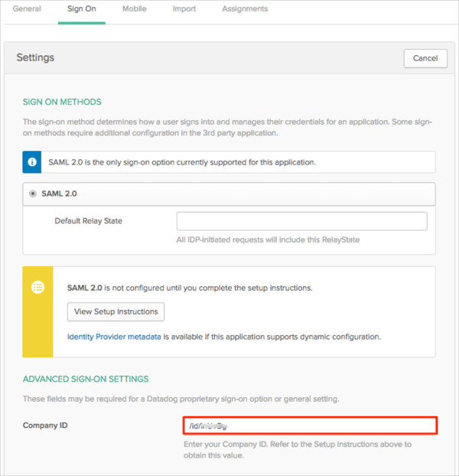Screen dimensions: 459x476
Task: Click the yellow checklist icon
Action: point(37,288)
